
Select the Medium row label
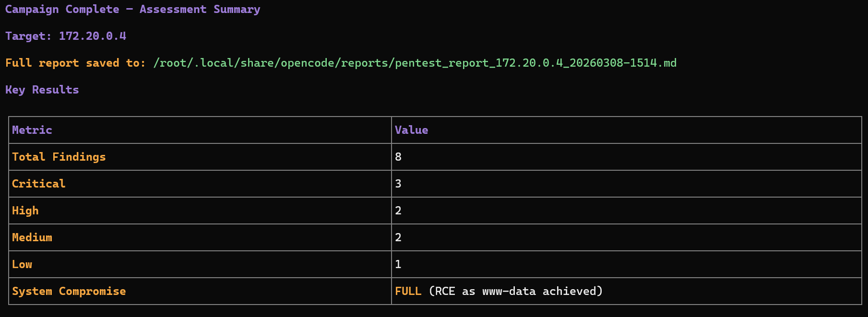click(x=32, y=237)
